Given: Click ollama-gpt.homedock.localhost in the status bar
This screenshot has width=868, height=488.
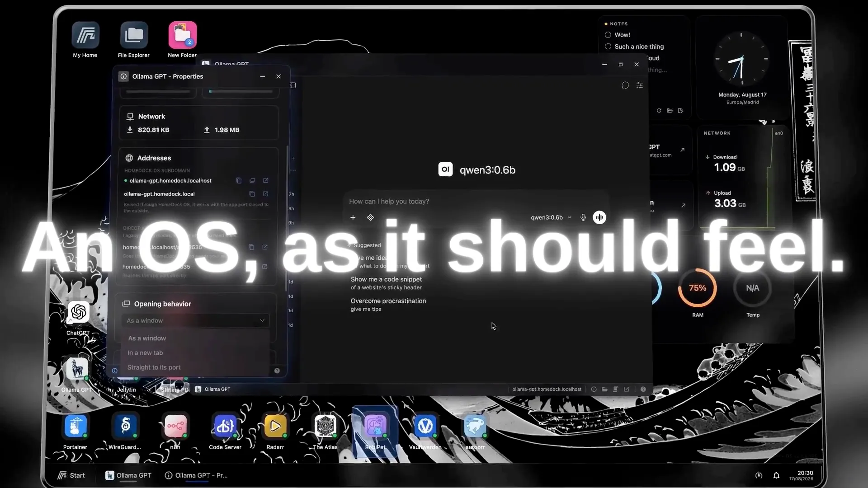Looking at the screenshot, I should coord(547,389).
